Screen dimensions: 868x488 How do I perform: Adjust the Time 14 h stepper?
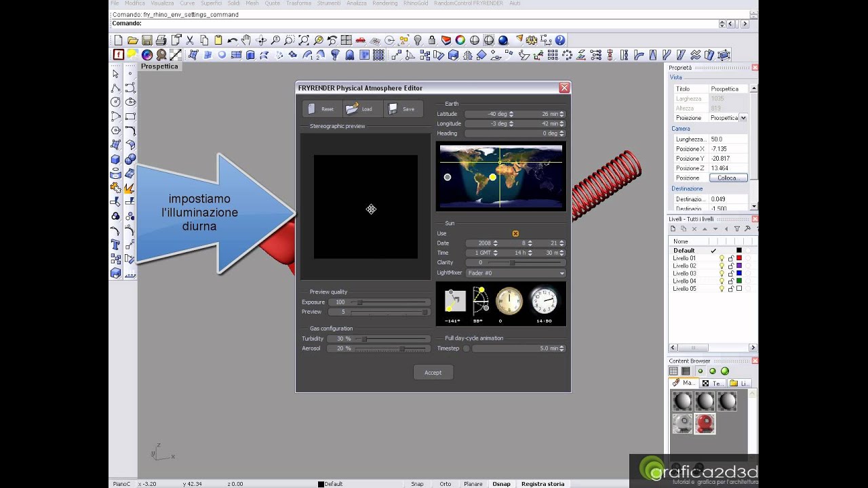[530, 253]
